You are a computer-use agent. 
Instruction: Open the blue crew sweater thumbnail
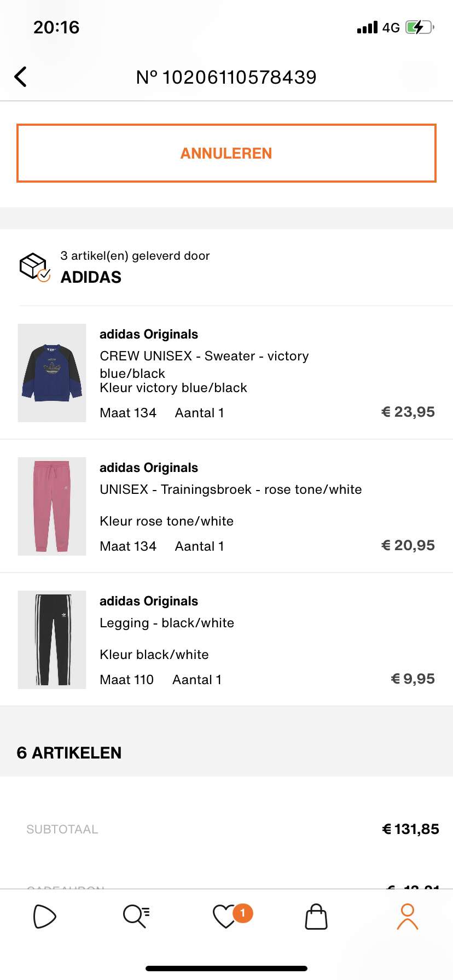pyautogui.click(x=52, y=373)
